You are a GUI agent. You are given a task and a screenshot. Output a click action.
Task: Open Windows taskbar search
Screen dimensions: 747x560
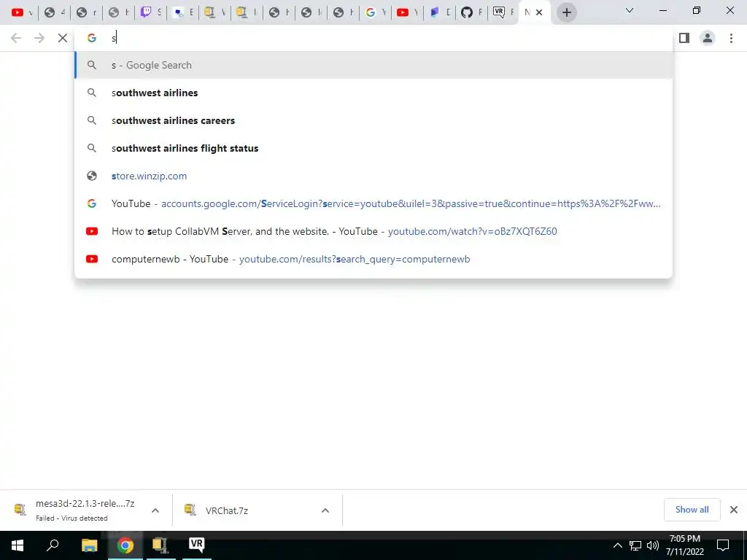53,545
